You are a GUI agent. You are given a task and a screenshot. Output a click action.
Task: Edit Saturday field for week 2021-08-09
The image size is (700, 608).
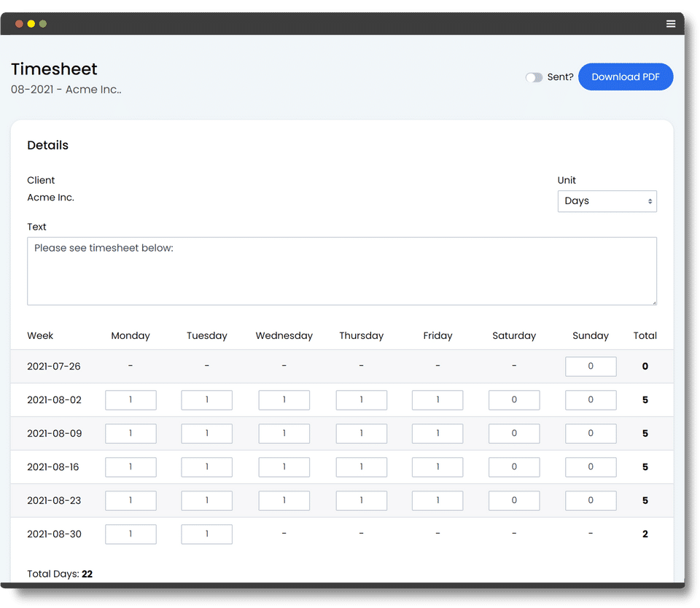tap(514, 434)
